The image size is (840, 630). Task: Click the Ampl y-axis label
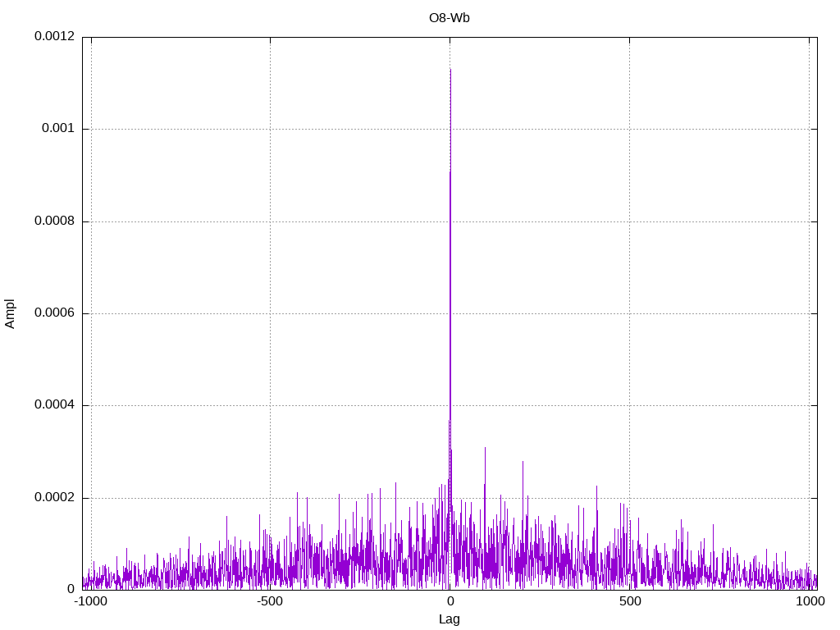tap(10, 314)
